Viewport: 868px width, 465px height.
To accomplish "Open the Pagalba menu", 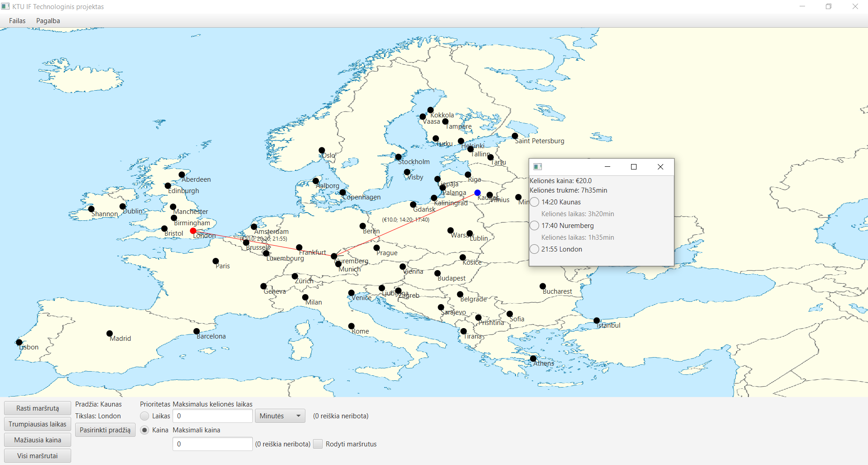I will tap(48, 21).
